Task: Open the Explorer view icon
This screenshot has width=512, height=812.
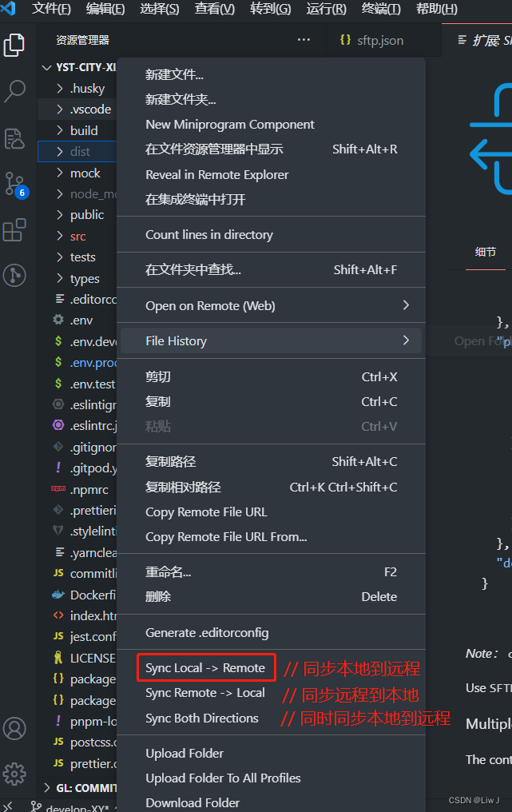Action: point(14,45)
